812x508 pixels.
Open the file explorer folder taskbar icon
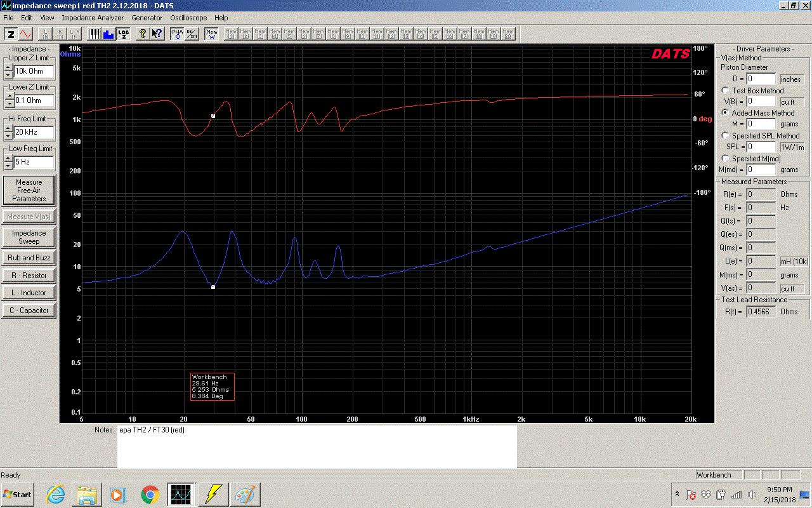click(x=87, y=494)
